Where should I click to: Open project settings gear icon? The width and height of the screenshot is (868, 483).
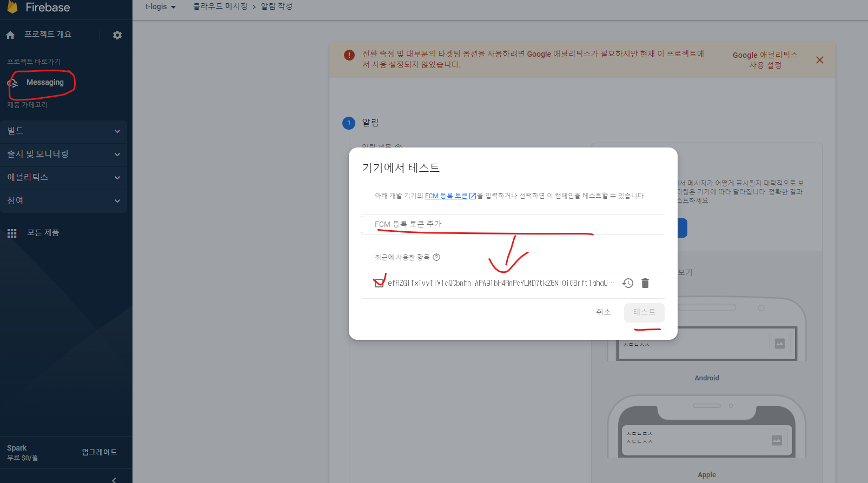117,35
